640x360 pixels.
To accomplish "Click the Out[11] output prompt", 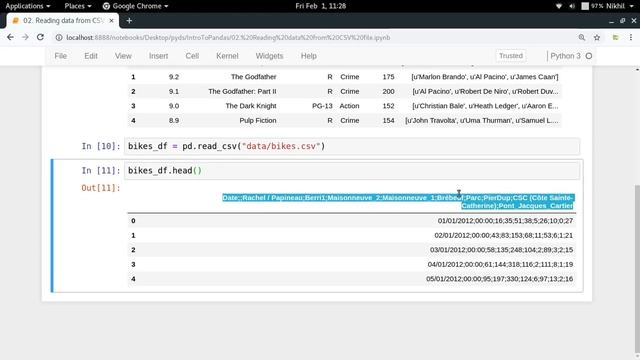I will (101, 188).
